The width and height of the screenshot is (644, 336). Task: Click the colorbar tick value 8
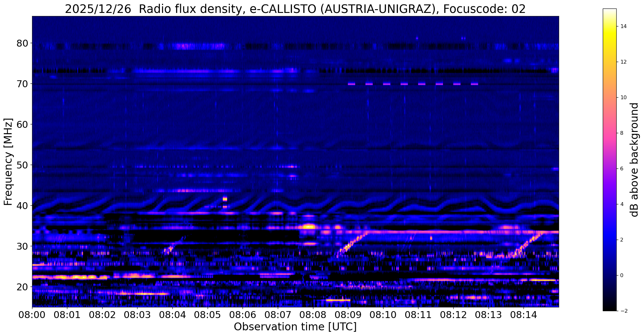622,133
